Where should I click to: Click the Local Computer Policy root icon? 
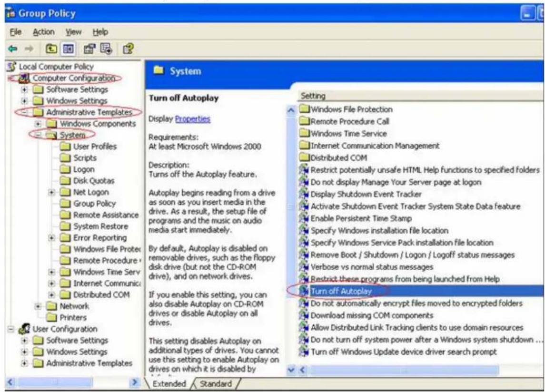[12, 67]
